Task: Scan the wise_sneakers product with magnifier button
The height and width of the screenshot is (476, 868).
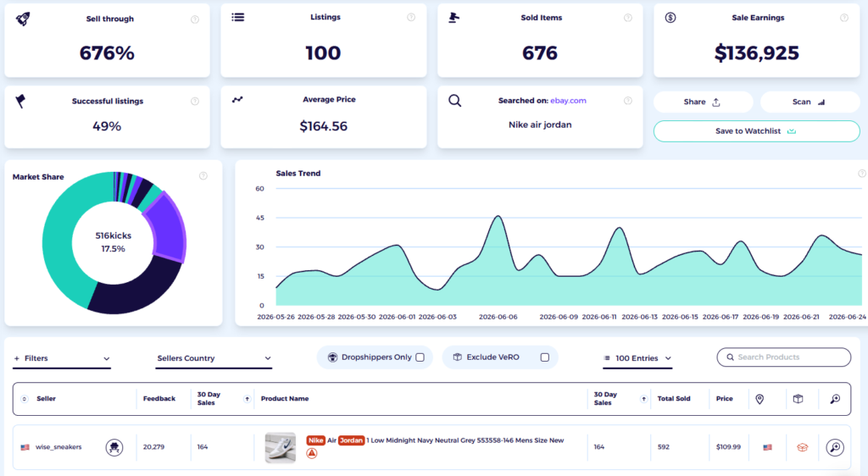Action: point(835,446)
